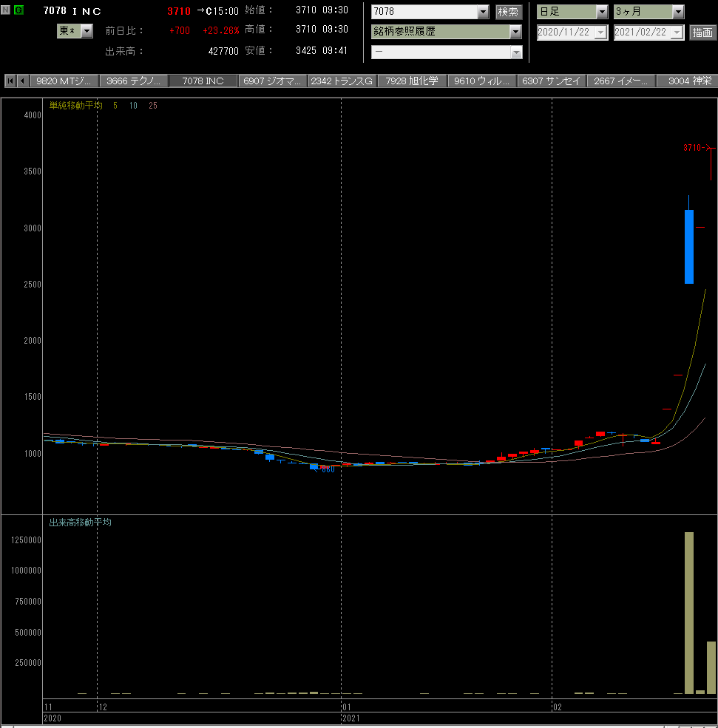
Task: Expand the empty dash dropdown list
Action: tap(516, 52)
